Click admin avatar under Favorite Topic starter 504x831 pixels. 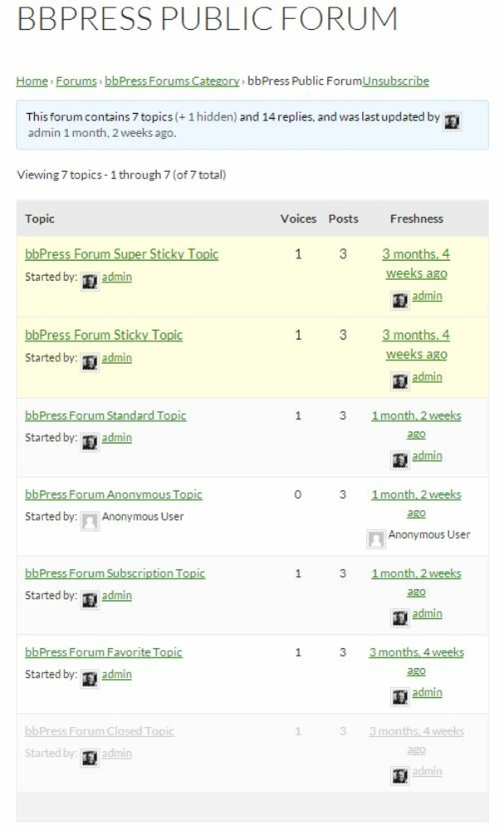coord(90,680)
